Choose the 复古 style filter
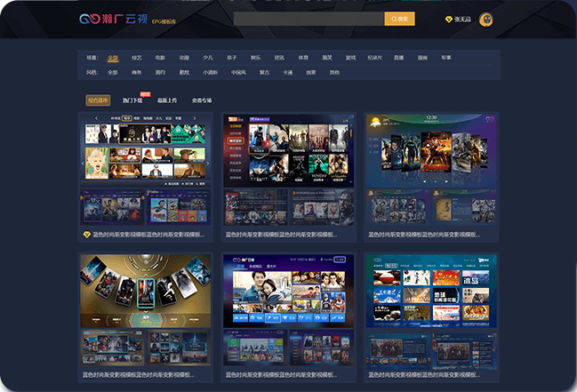 [264, 73]
